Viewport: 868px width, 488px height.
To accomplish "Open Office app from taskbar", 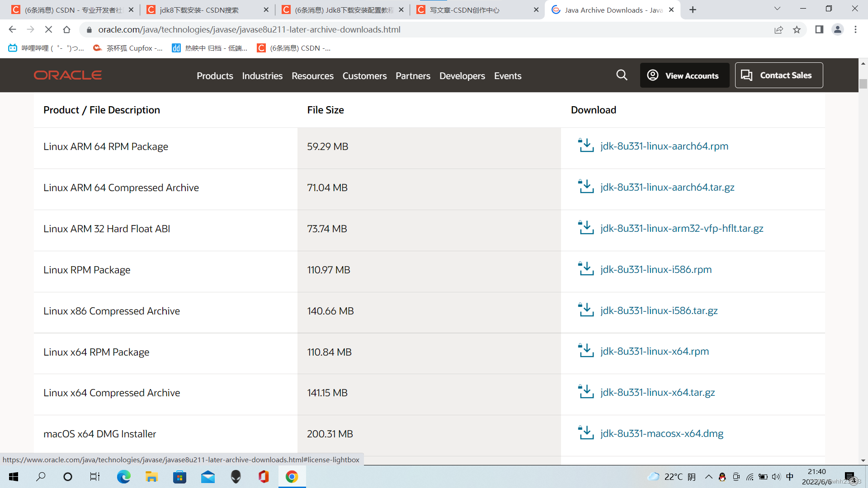I will 264,477.
